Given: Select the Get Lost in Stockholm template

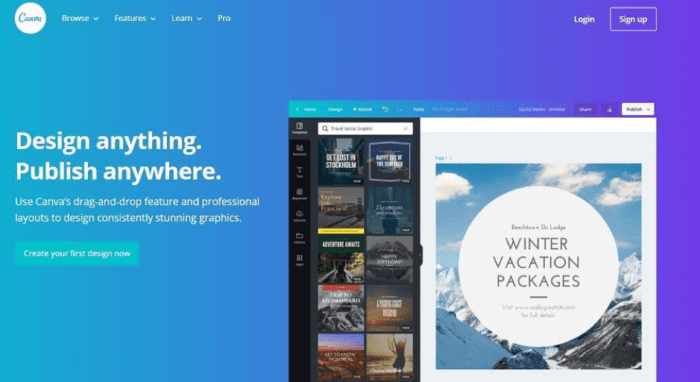Looking at the screenshot, I should pos(341,161).
